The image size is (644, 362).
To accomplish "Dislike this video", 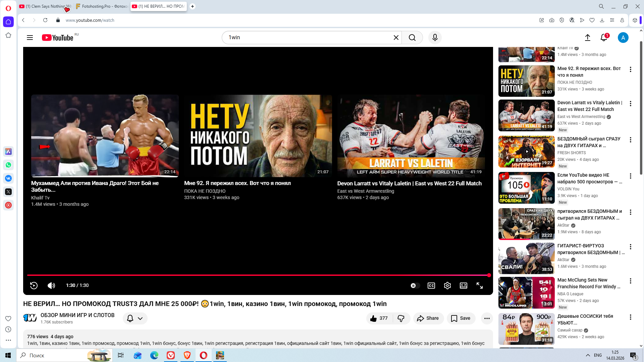I will pos(401,318).
